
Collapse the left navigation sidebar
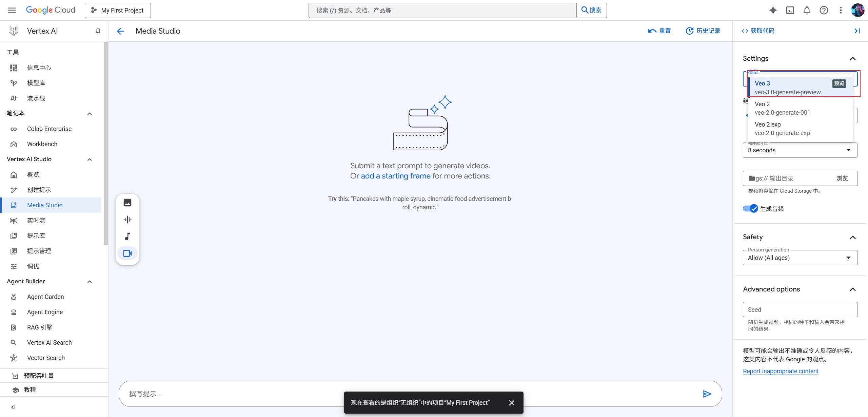[x=13, y=407]
